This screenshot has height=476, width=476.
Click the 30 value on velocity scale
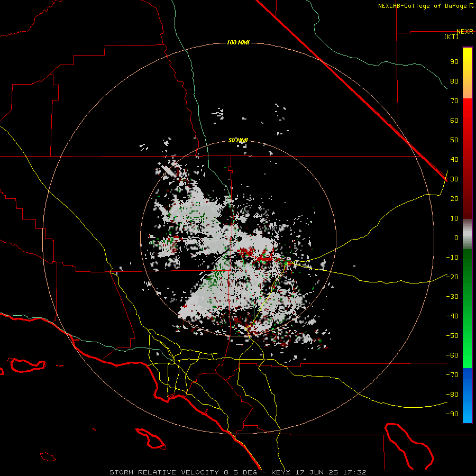click(x=454, y=179)
